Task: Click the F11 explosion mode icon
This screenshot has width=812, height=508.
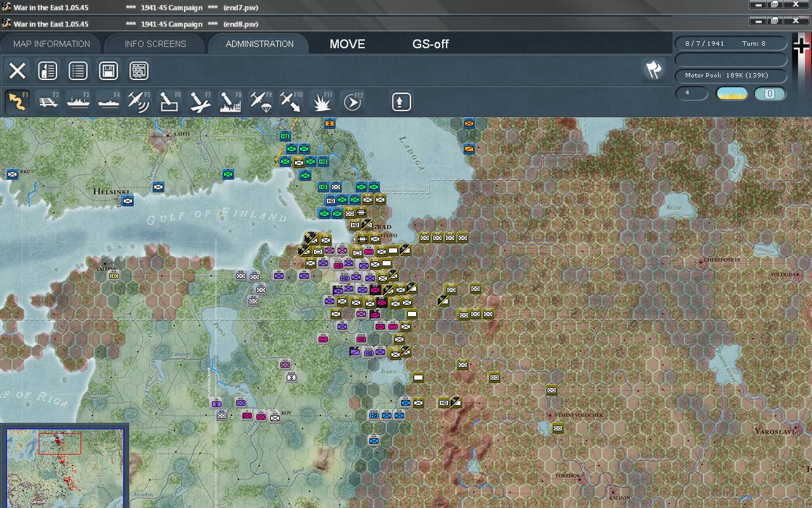Action: [x=322, y=102]
